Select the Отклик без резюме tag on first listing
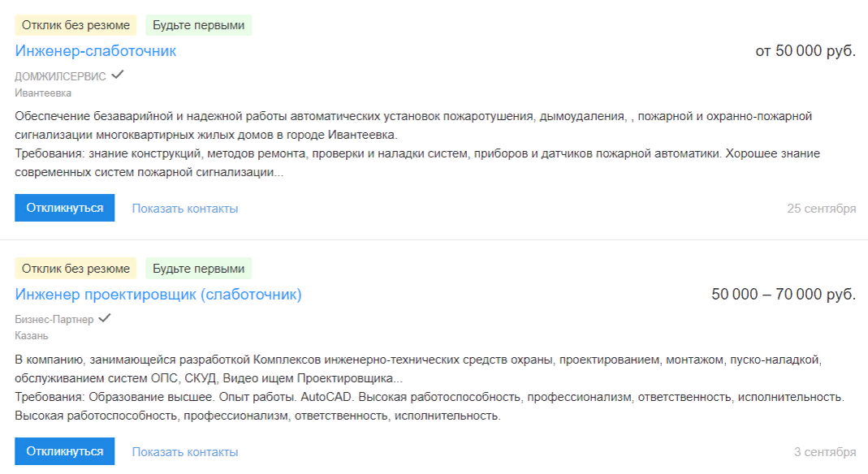 (75, 24)
